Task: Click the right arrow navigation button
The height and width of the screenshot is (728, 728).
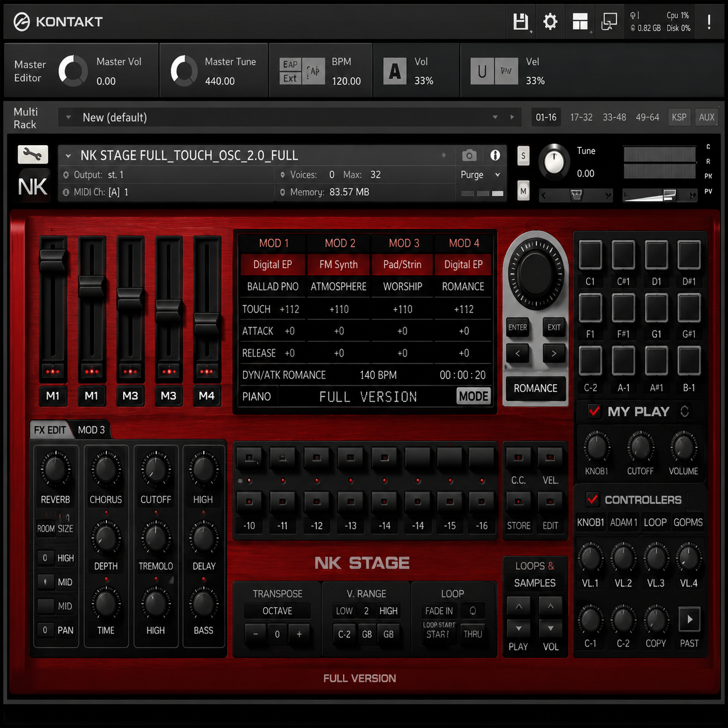Action: [554, 353]
